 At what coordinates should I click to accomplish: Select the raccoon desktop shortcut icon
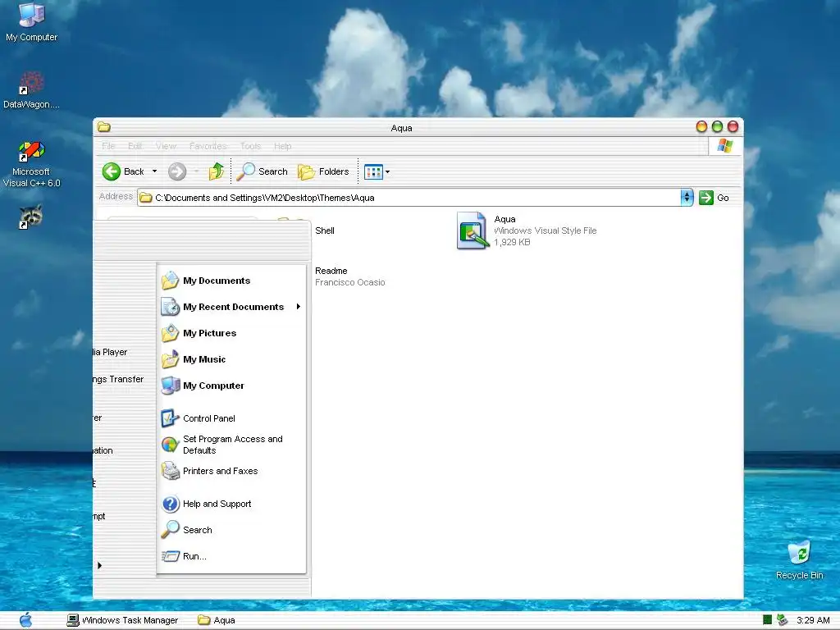click(31, 217)
